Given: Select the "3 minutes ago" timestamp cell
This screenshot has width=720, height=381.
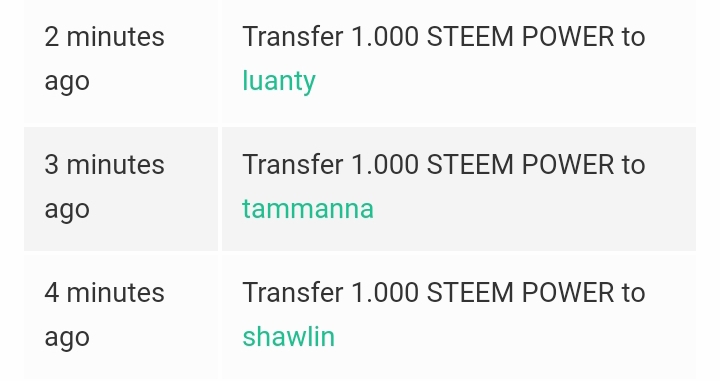Looking at the screenshot, I should (x=121, y=189).
